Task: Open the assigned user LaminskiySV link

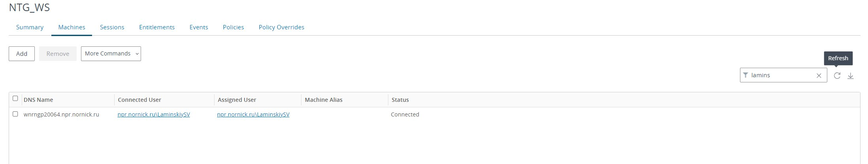Action: point(253,114)
